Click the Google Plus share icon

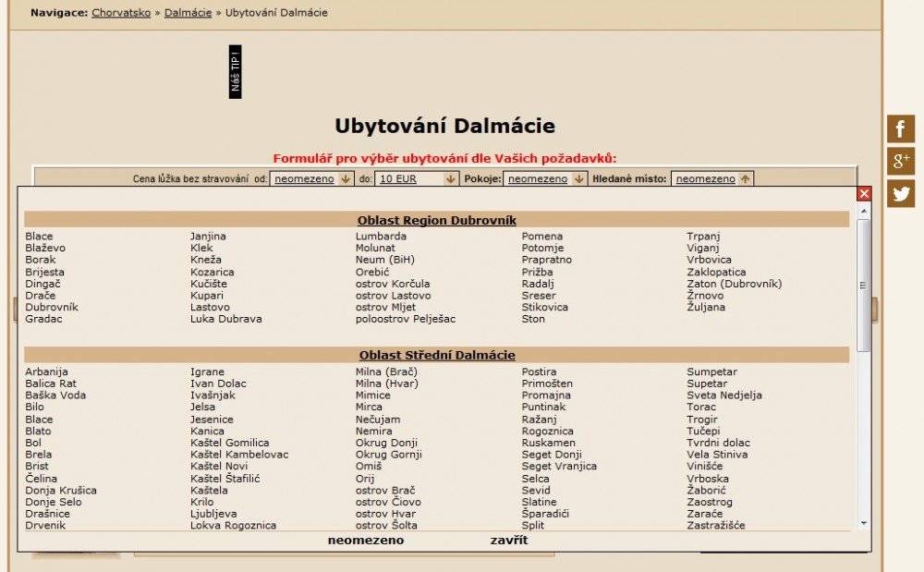click(901, 162)
